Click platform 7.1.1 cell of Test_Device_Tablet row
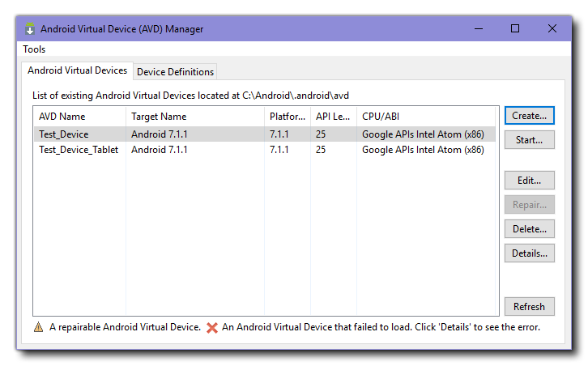This screenshot has width=588, height=366. tap(279, 150)
